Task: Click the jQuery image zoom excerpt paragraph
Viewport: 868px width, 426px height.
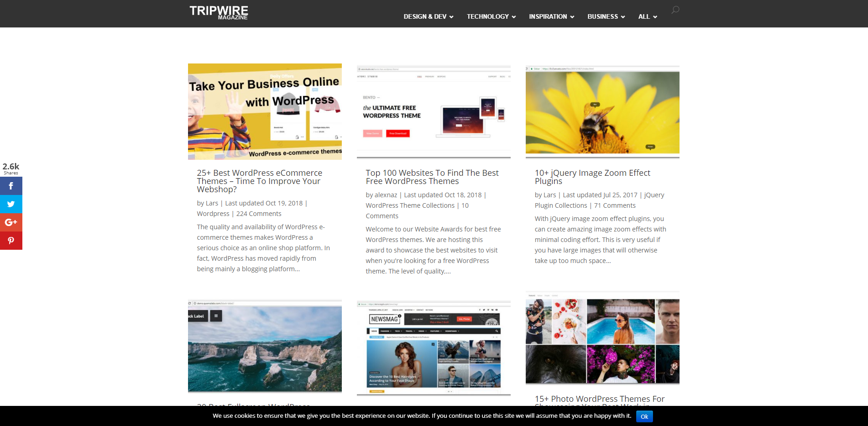Action: (x=600, y=240)
